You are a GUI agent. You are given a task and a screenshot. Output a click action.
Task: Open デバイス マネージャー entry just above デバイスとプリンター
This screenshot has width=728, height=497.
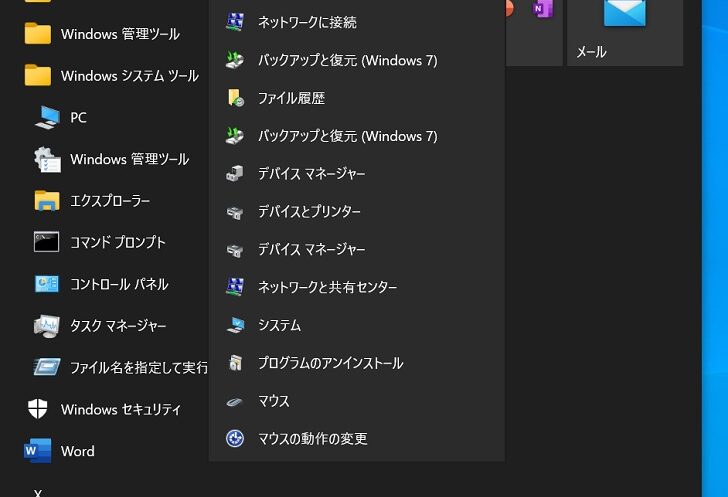(x=357, y=174)
